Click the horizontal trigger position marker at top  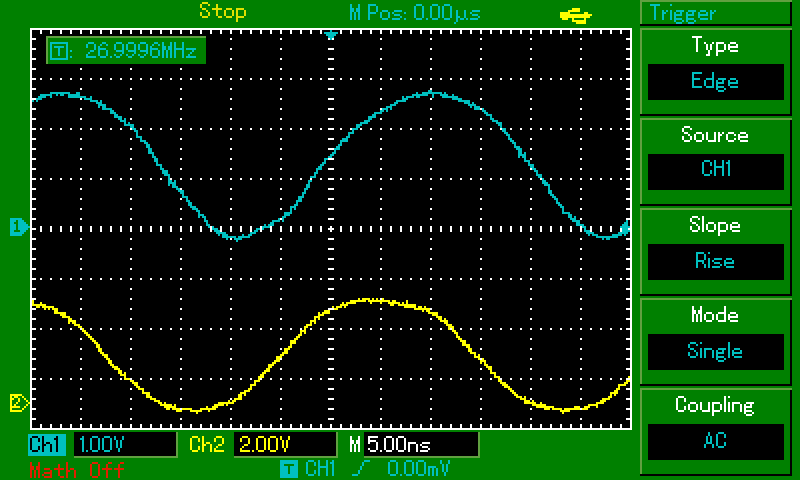(331, 35)
